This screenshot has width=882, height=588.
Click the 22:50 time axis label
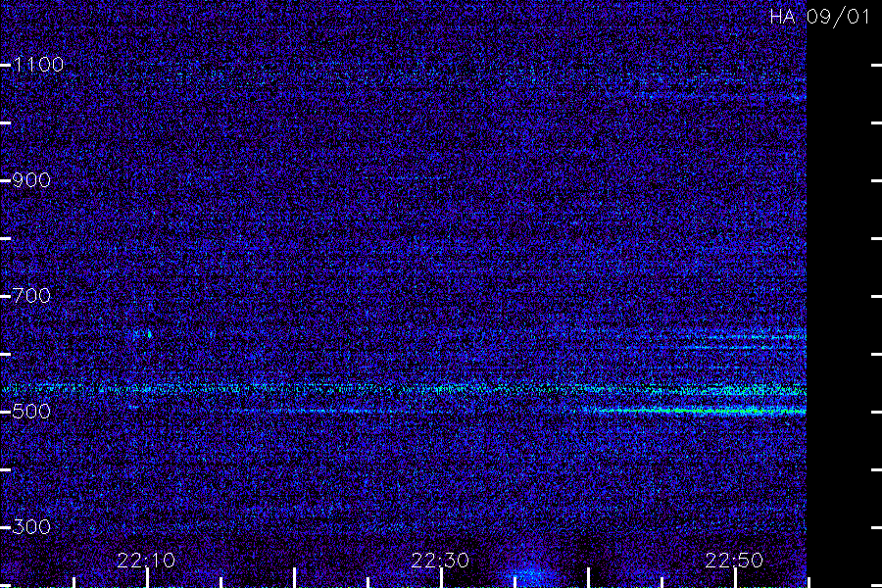pyautogui.click(x=734, y=561)
